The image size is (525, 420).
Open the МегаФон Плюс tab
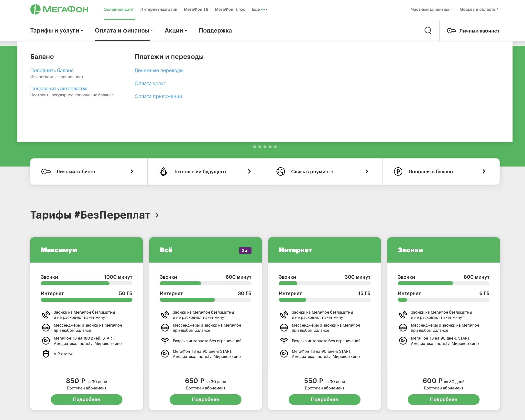pos(230,9)
